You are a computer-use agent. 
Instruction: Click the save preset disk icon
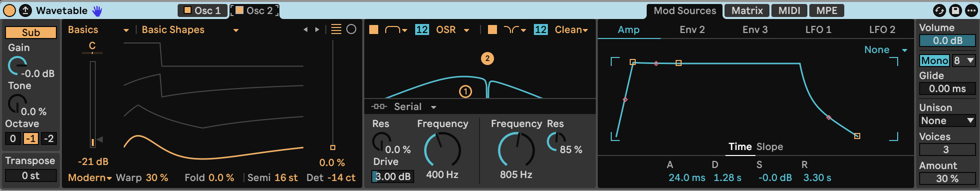point(955,10)
